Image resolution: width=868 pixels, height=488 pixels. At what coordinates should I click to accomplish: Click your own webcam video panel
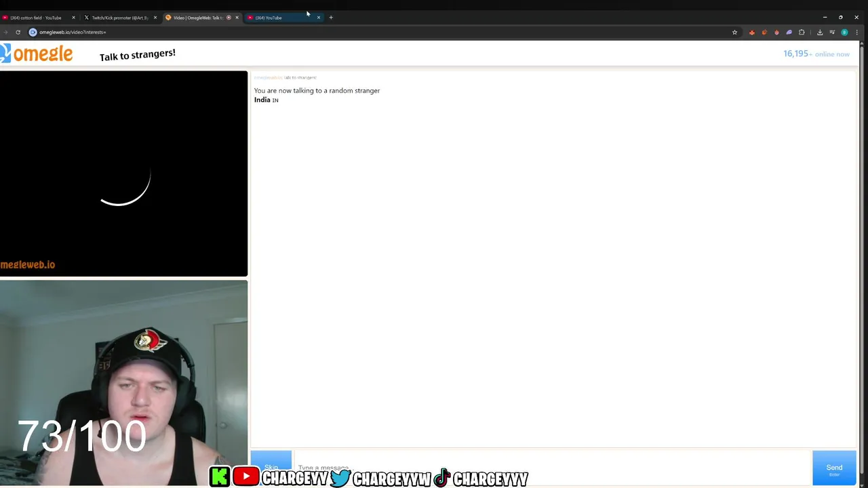pyautogui.click(x=123, y=383)
